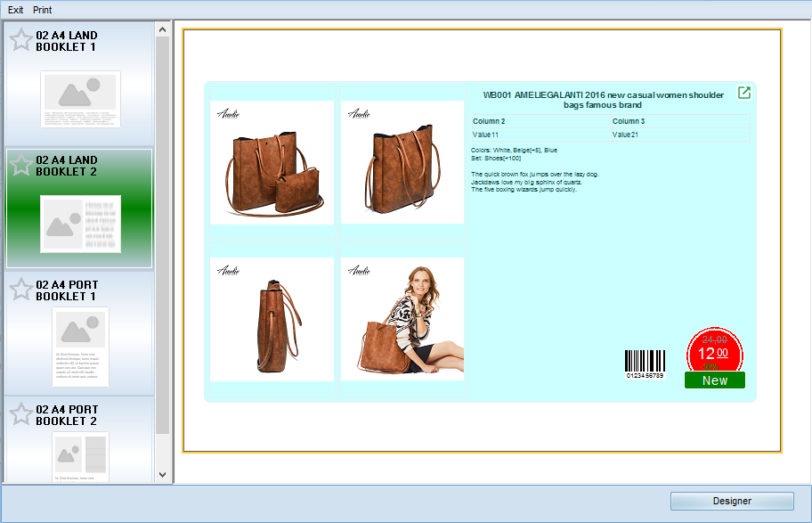Click the single tote bag front image

(x=402, y=162)
